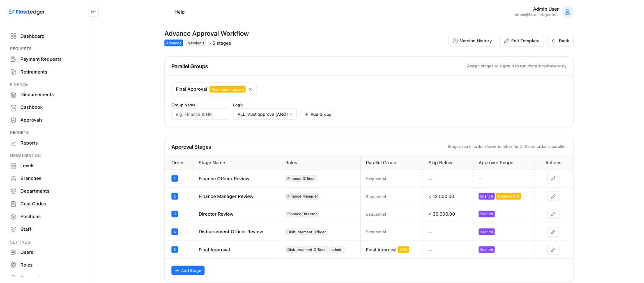The width and height of the screenshot is (644, 283).
Task: Click the Cashbook icon
Action: (x=14, y=107)
